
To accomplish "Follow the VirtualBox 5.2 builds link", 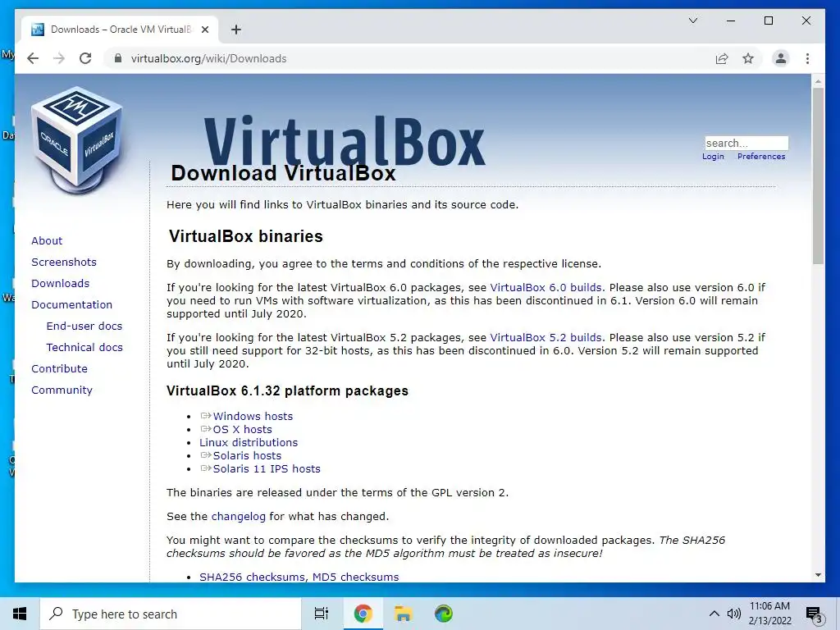I will pyautogui.click(x=546, y=338).
